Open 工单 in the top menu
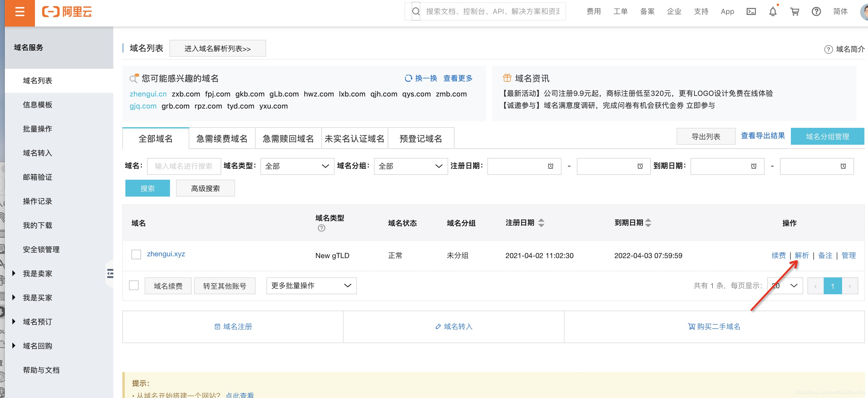Screen dimensions: 868x398 [x=620, y=12]
